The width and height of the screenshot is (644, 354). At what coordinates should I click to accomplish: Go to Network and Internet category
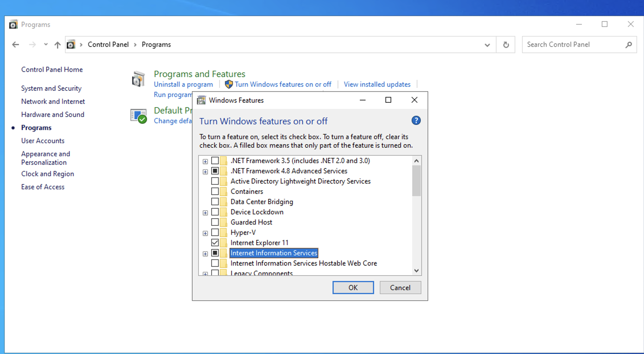[x=53, y=101]
